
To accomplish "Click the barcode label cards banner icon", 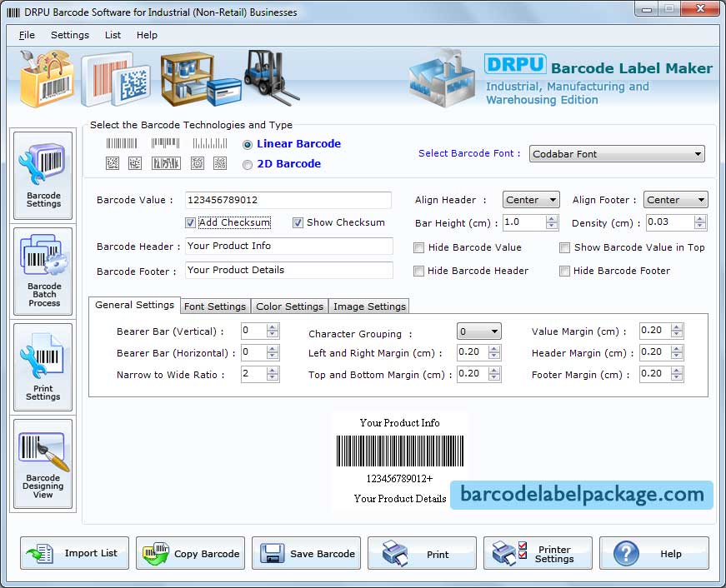I will click(116, 80).
